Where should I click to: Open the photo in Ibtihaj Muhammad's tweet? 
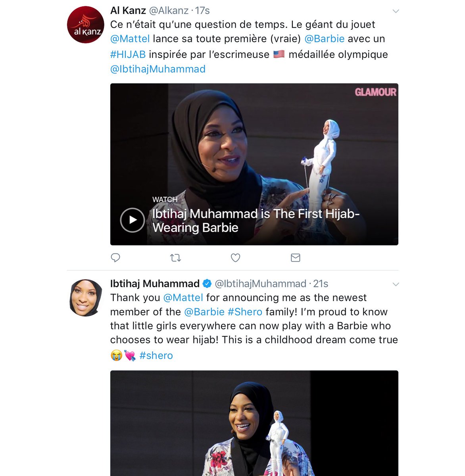[x=254, y=423]
